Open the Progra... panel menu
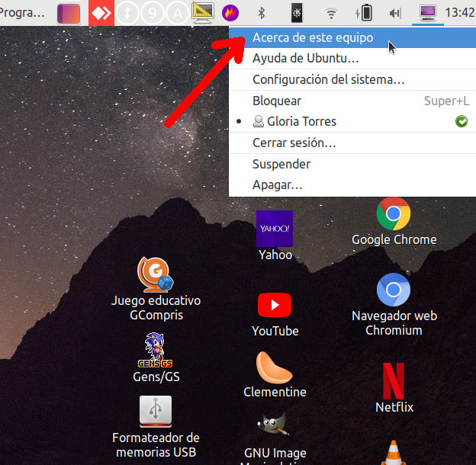Screen dimensions: 476x465 [x=22, y=13]
